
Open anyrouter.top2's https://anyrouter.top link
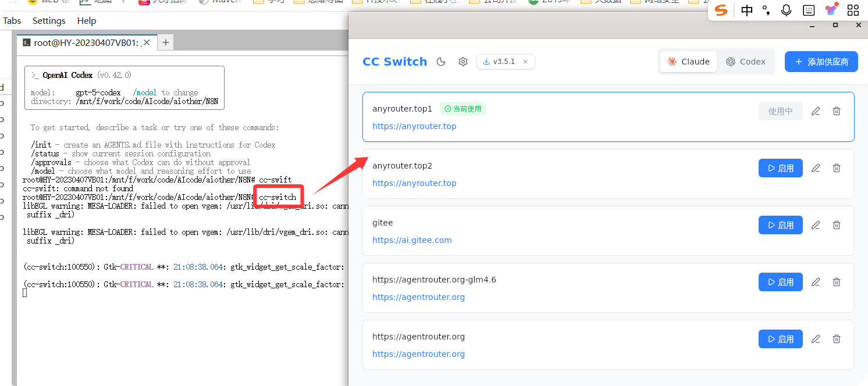(x=414, y=183)
